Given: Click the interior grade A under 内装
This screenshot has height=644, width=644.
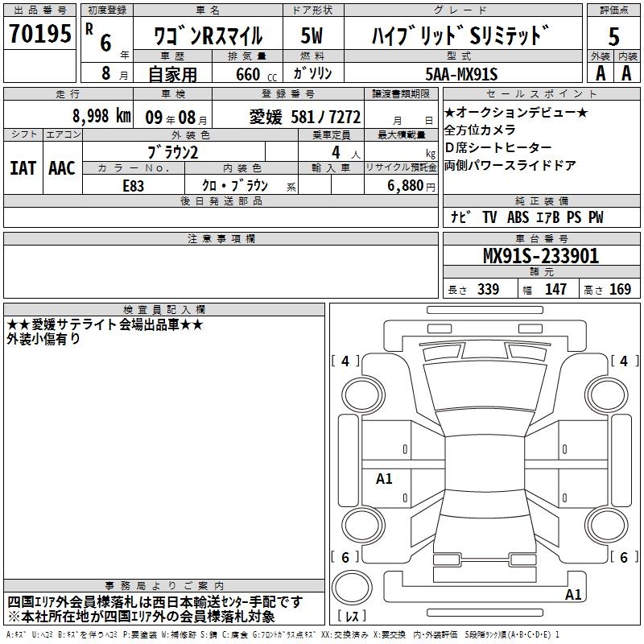Looking at the screenshot, I should 626,73.
